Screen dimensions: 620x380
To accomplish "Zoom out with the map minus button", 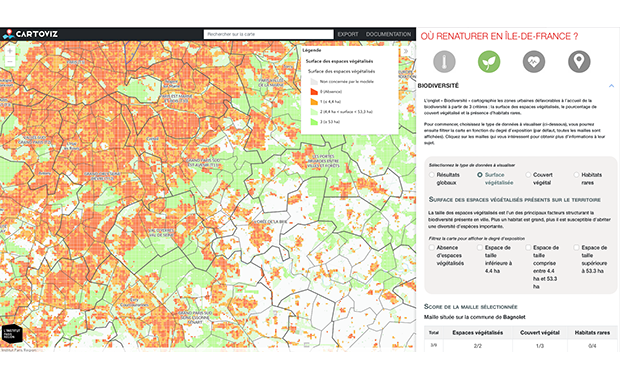I will coord(10,61).
